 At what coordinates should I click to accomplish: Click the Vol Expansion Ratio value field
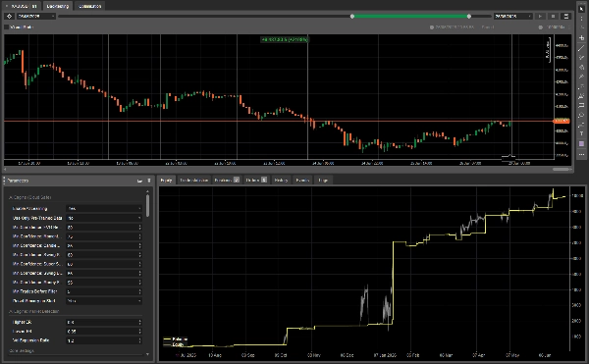[104, 340]
